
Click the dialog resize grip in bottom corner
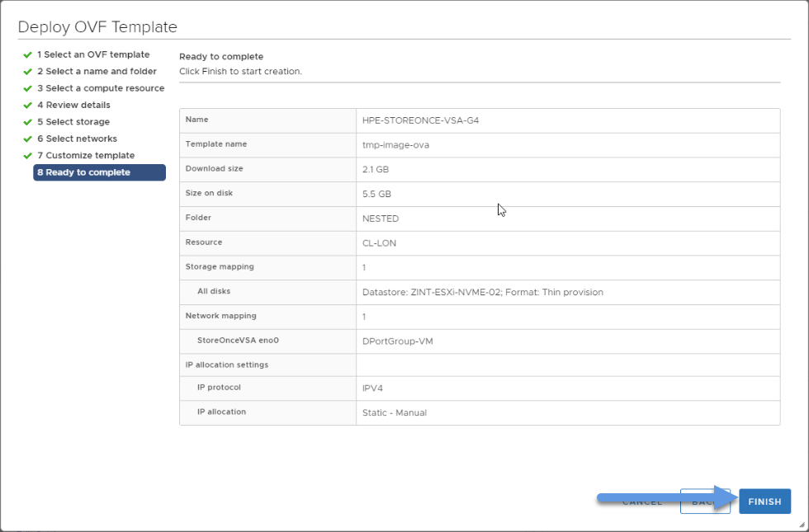[802, 525]
